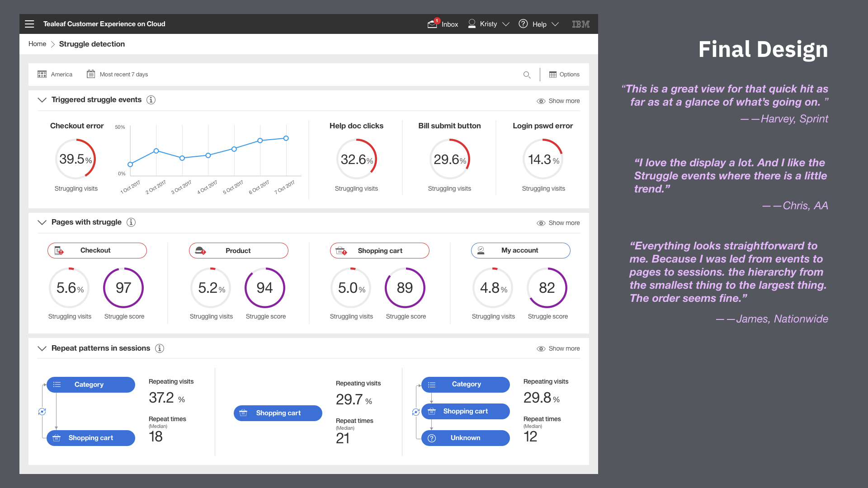The height and width of the screenshot is (488, 868).
Task: Select Category node in third repeat pattern
Action: (x=466, y=384)
